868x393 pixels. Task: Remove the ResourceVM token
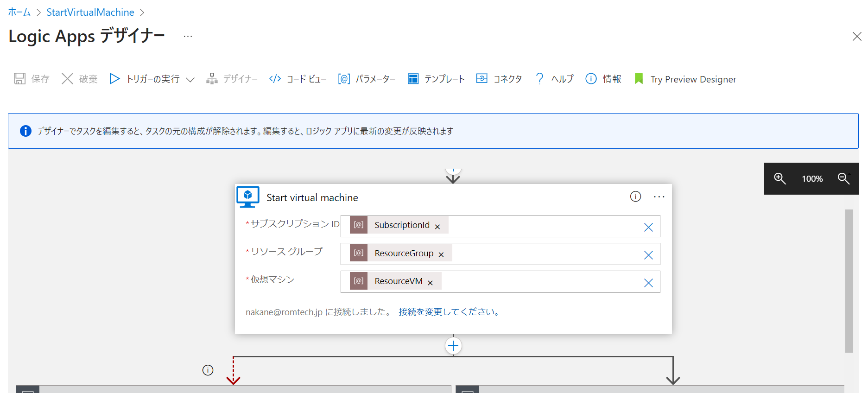tap(430, 283)
